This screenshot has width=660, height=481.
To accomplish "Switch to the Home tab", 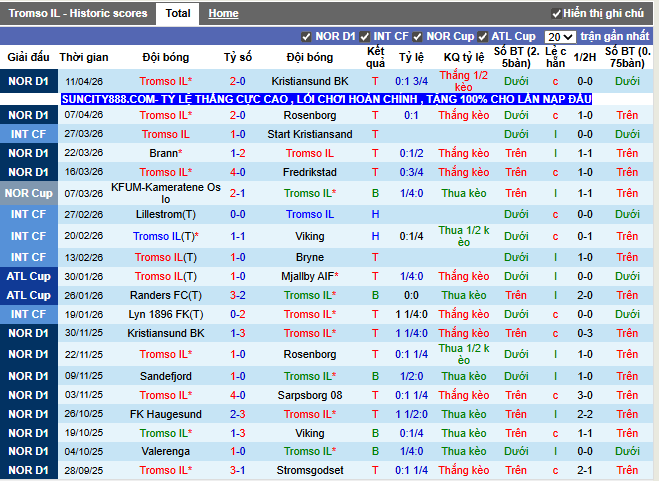I will click(x=223, y=14).
